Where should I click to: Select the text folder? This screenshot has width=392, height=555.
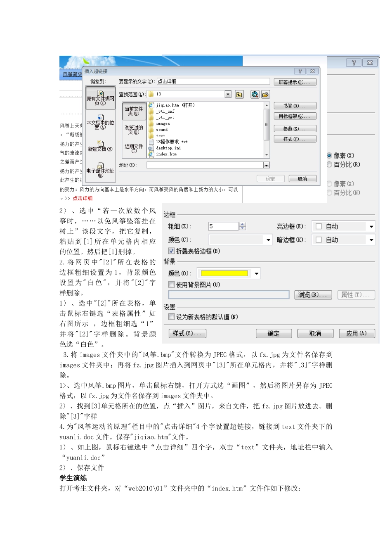157,135
